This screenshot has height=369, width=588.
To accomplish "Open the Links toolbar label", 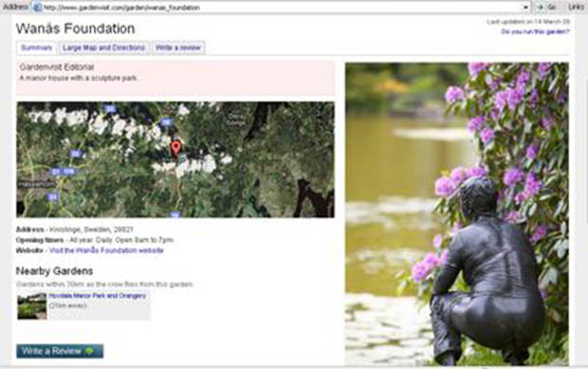I will [x=576, y=7].
